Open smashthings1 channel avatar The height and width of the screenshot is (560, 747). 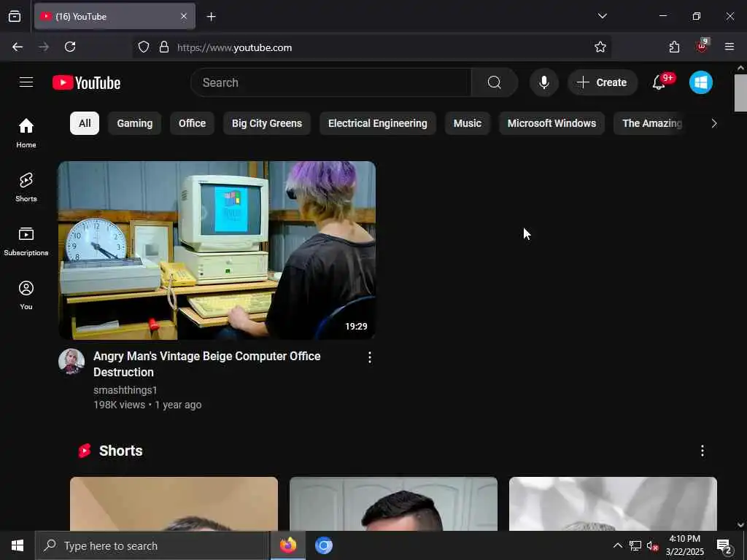[x=71, y=362]
